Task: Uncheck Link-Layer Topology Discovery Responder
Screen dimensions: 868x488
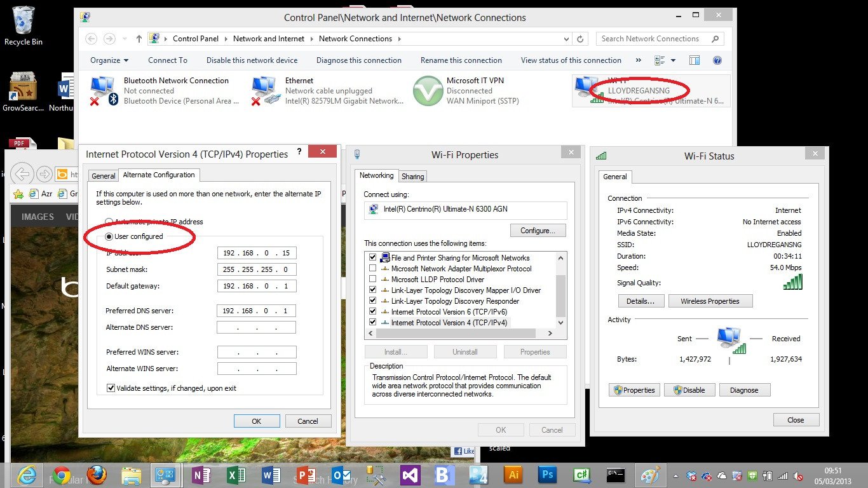Action: click(x=373, y=301)
